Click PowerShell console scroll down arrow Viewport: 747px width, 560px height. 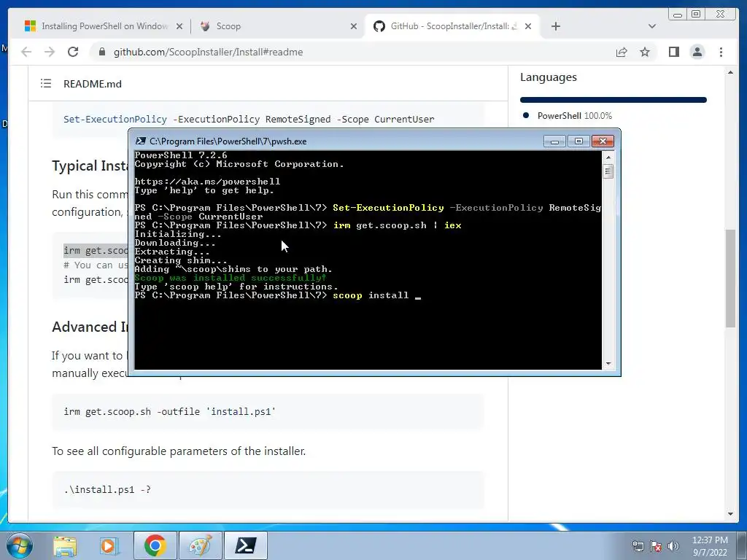(x=608, y=364)
